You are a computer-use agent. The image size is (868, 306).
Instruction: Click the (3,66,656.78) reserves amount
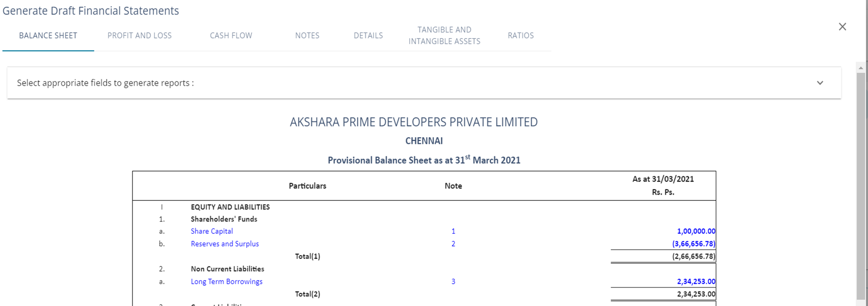[x=694, y=244]
